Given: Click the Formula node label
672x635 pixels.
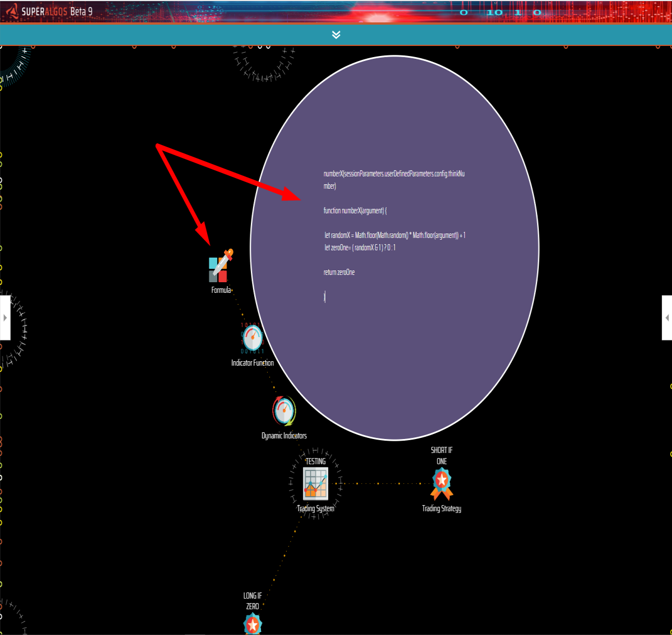Looking at the screenshot, I should [x=221, y=290].
